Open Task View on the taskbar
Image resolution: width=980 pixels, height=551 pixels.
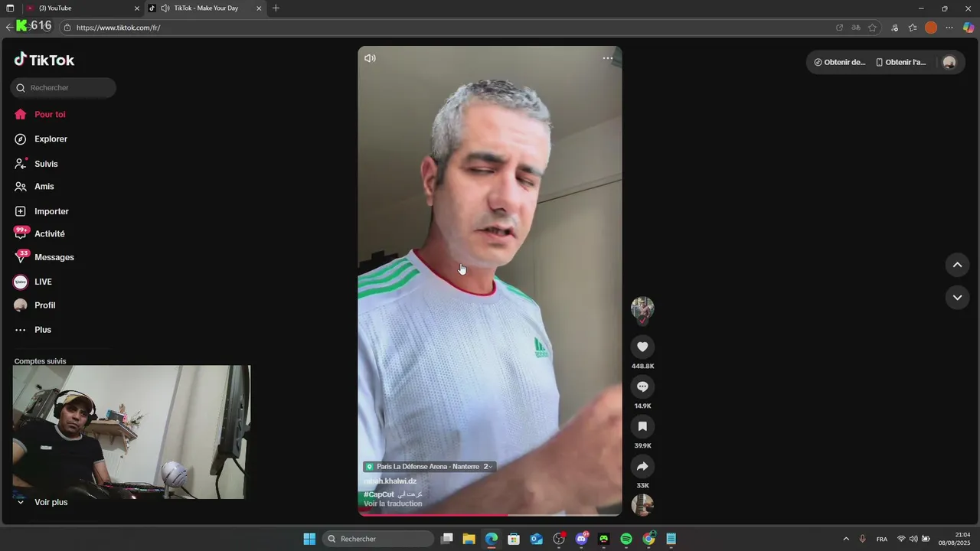pos(447,539)
